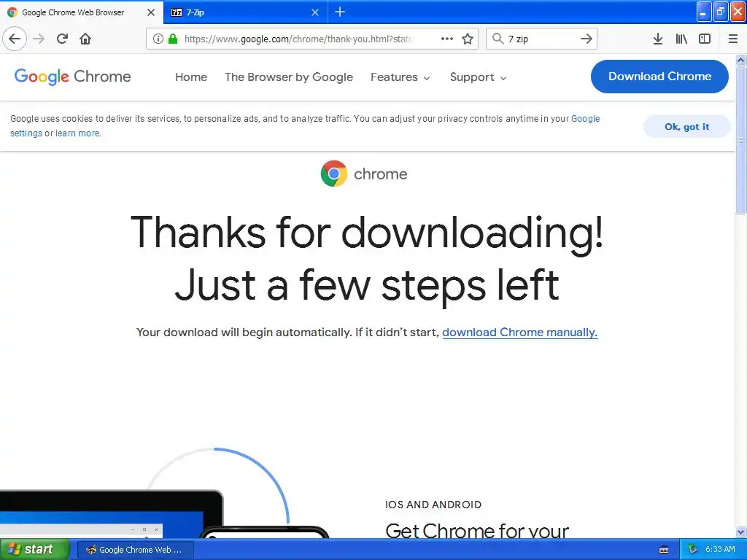
Task: Click the on-screen keyboard tray icon
Action: tap(664, 550)
